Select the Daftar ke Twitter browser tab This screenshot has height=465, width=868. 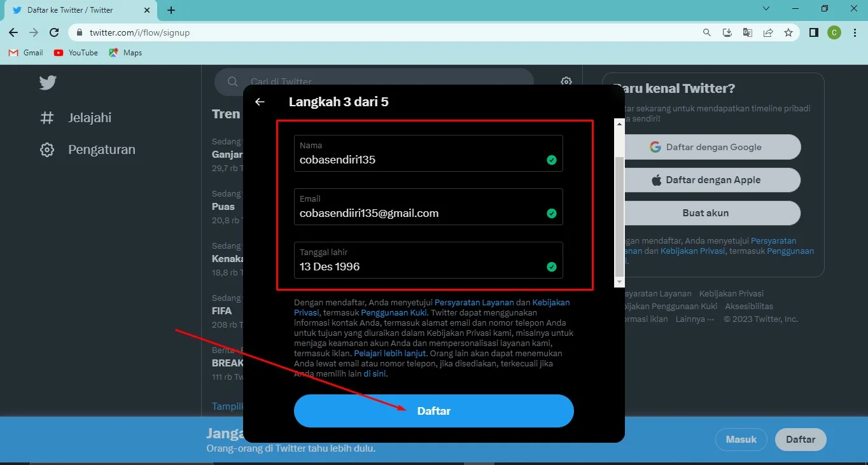click(79, 10)
